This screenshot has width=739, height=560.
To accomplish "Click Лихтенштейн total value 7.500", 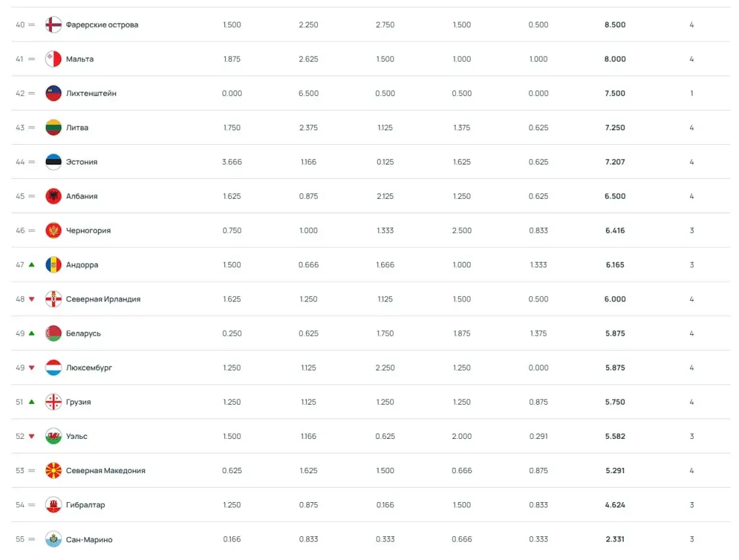I will 615,93.
